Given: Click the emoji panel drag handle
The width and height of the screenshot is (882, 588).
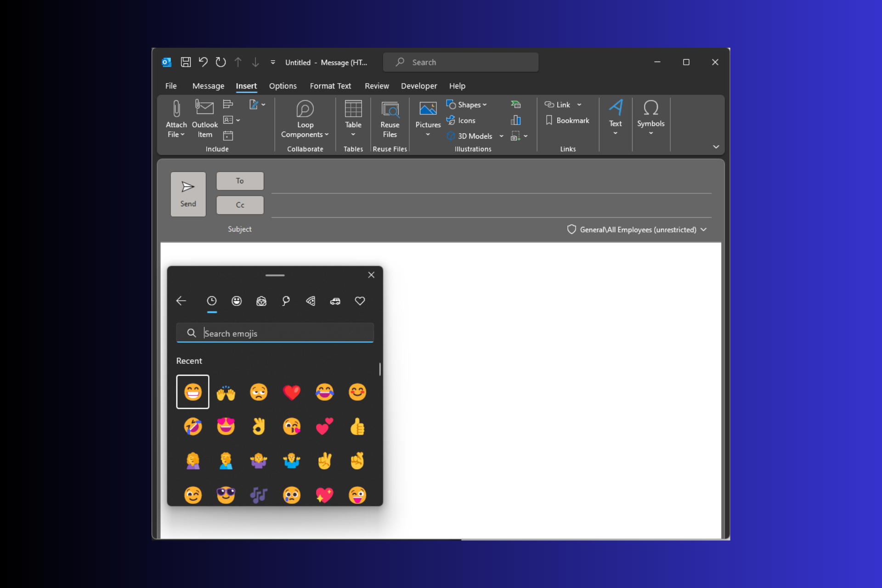Looking at the screenshot, I should point(275,275).
